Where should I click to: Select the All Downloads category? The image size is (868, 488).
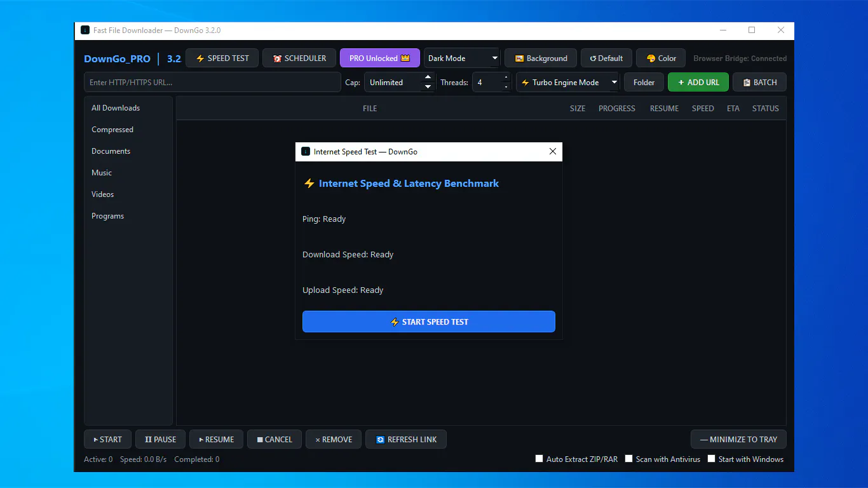point(128,108)
